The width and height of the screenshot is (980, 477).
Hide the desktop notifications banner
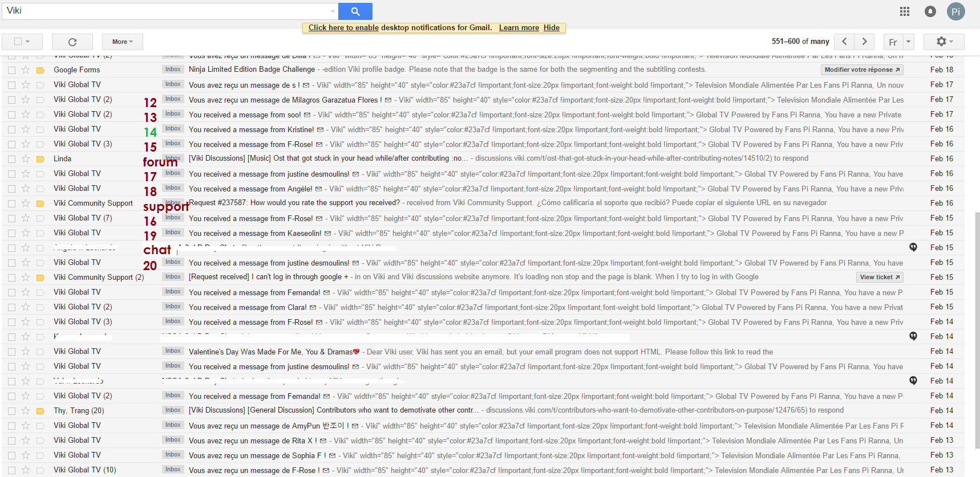(x=552, y=27)
